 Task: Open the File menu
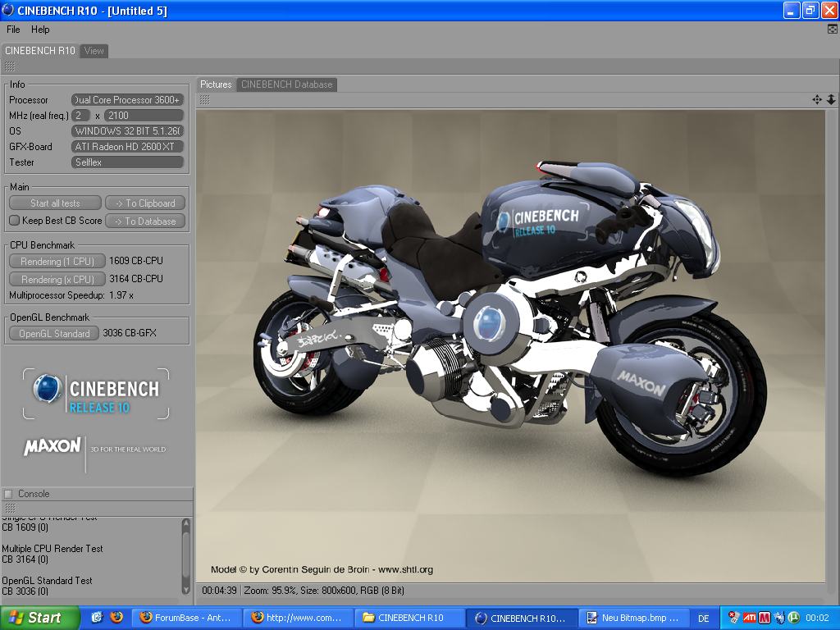(x=13, y=30)
